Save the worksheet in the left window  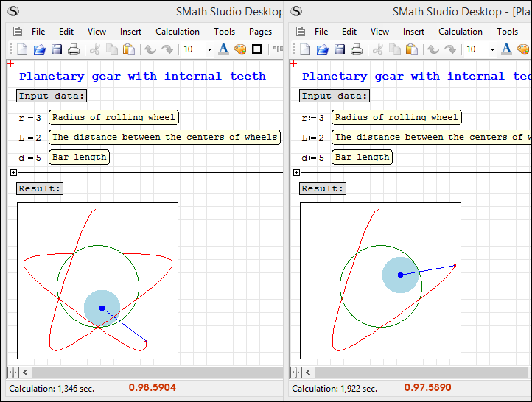(57, 49)
